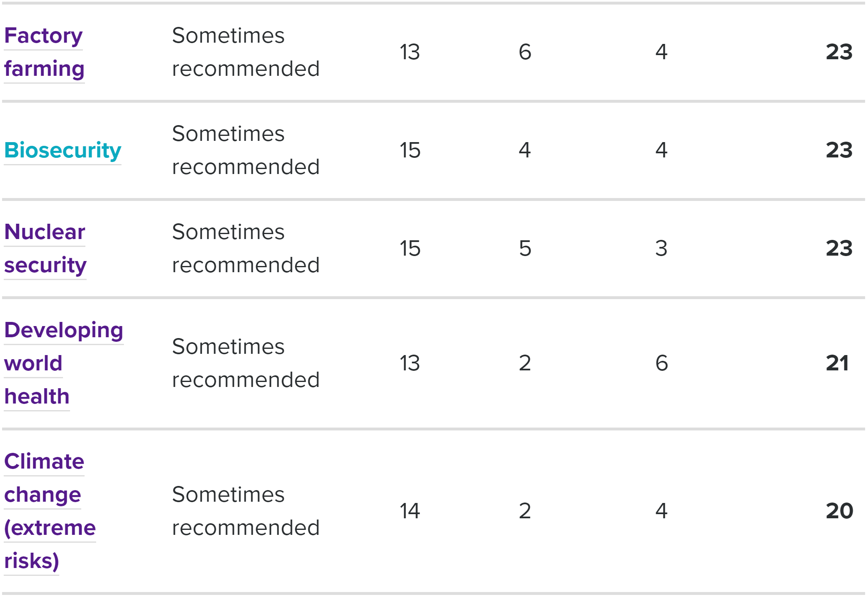Click Sometimes recommended in Factory farming row
The width and height of the screenshot is (868, 597).
pyautogui.click(x=246, y=52)
